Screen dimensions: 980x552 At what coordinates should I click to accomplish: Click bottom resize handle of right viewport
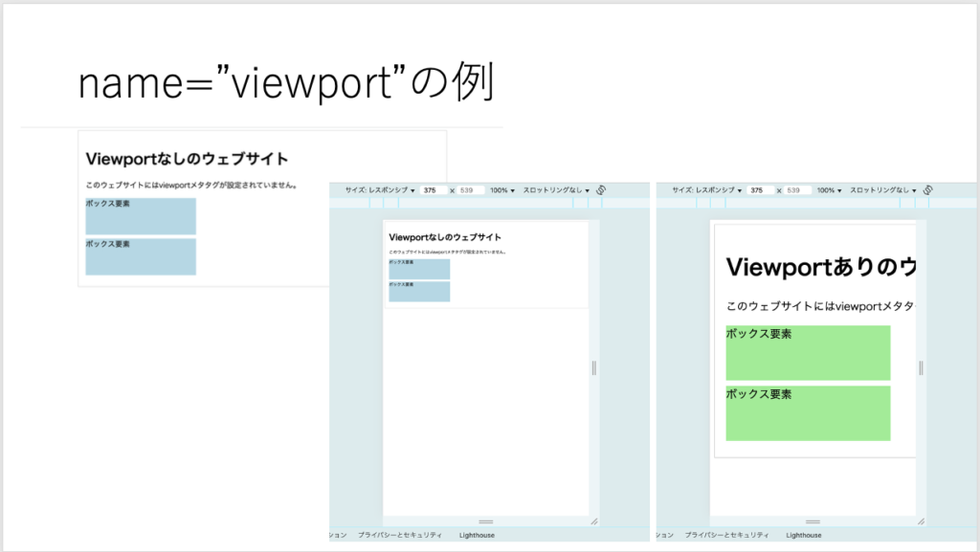813,521
